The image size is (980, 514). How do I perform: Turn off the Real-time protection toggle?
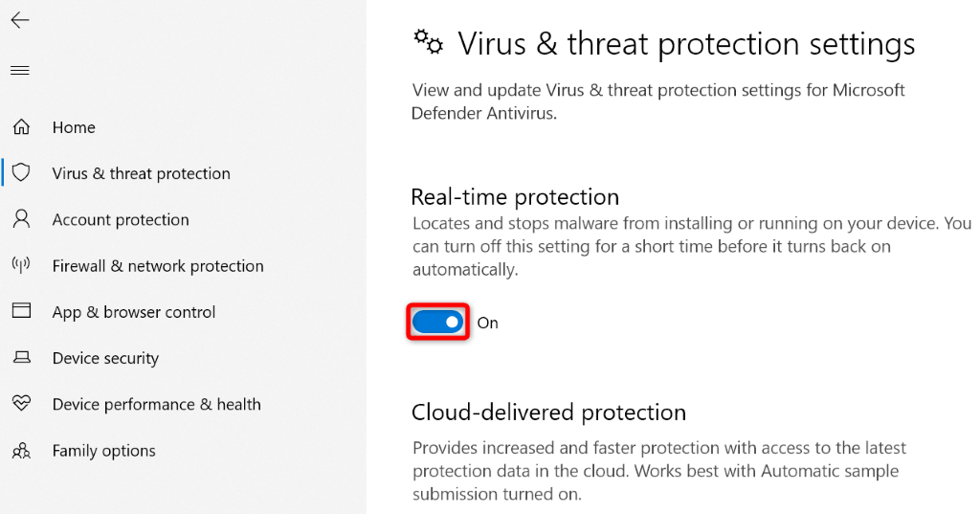tap(438, 323)
